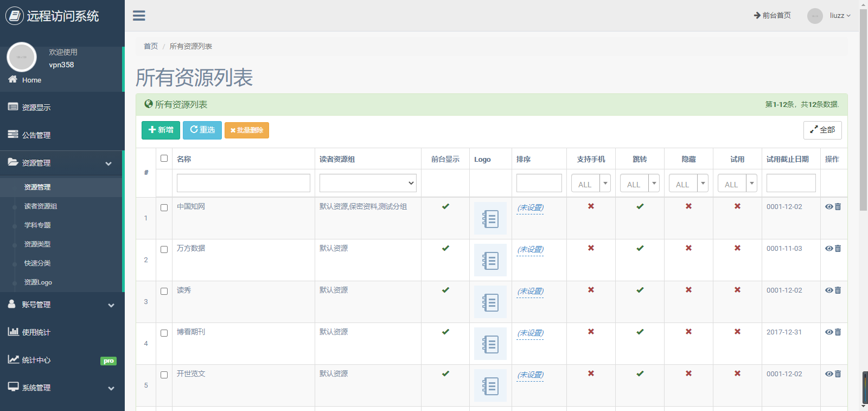Viewport: 868px width, 411px height.
Task: Click the trash delete icon for 万方数据
Action: (x=838, y=249)
